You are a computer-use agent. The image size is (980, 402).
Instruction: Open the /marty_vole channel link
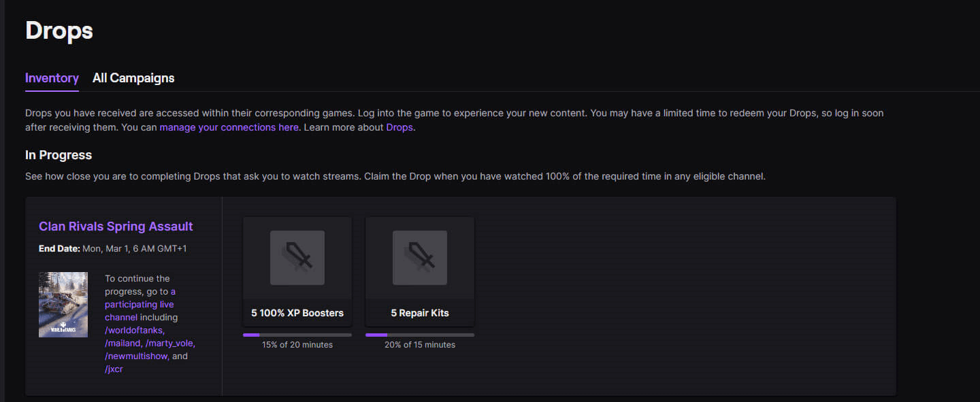170,343
